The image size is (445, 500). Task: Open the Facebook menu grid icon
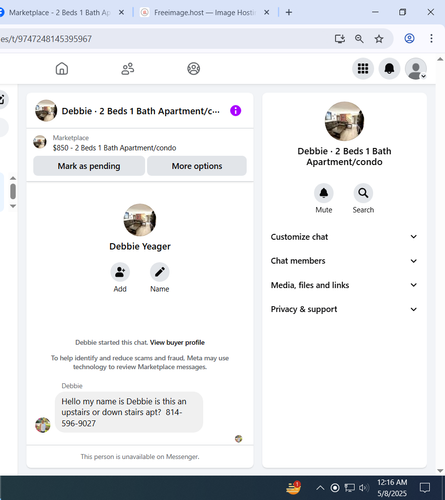(363, 69)
